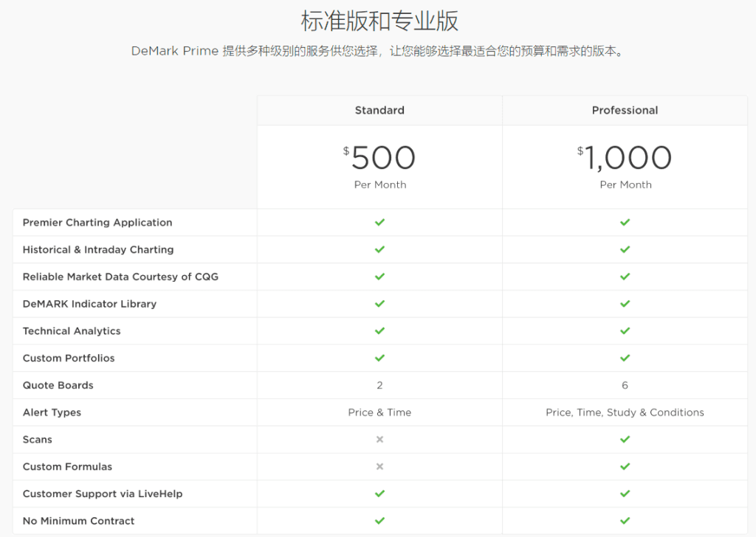Click the Standard checkmark for Technical Analytics
The image size is (756, 537).
tap(380, 331)
